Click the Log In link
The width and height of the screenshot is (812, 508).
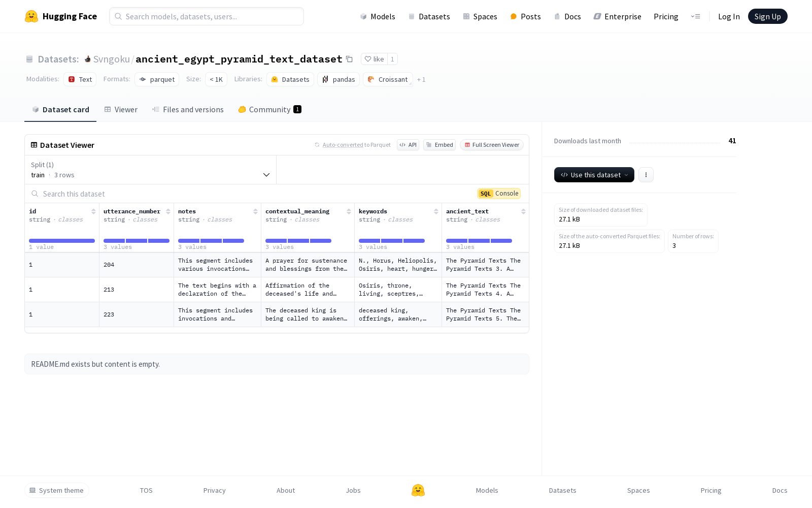click(729, 16)
